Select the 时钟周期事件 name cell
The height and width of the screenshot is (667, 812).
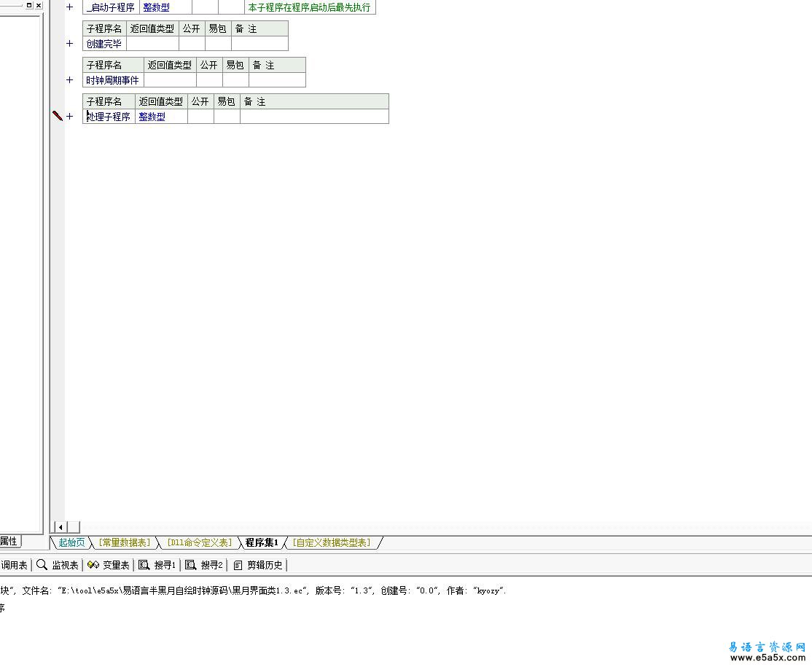tap(113, 79)
